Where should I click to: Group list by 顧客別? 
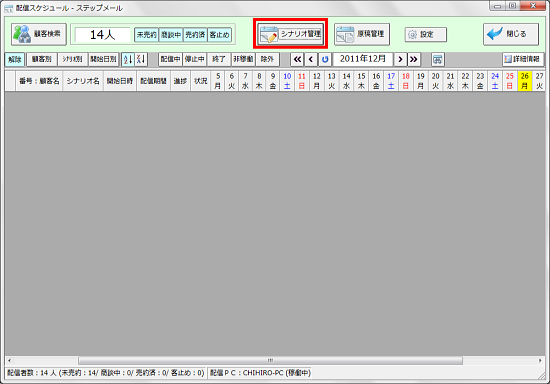click(x=42, y=59)
